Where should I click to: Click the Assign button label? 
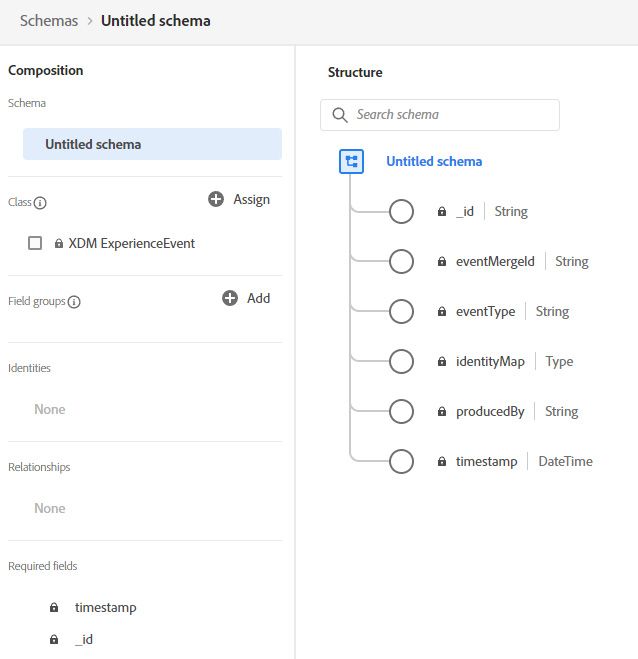251,200
